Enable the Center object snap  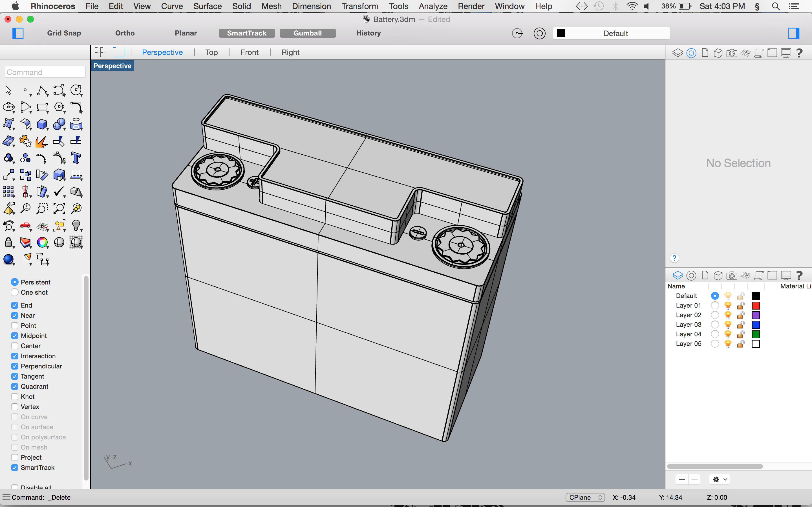point(15,346)
